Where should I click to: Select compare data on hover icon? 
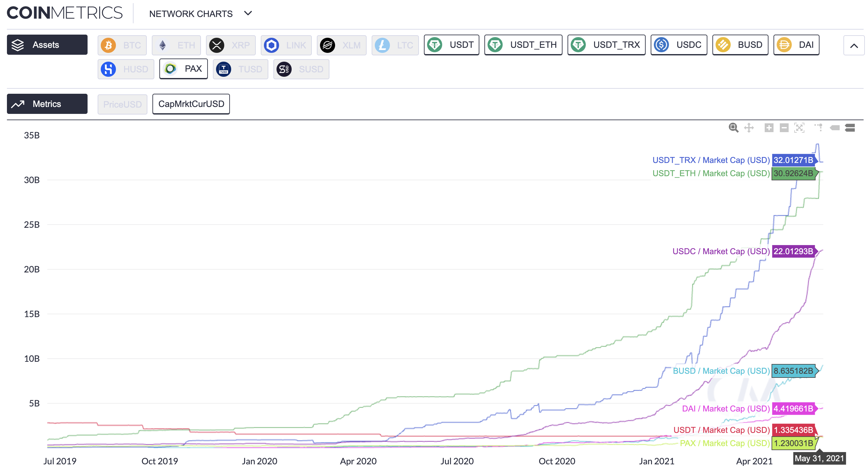tap(850, 128)
